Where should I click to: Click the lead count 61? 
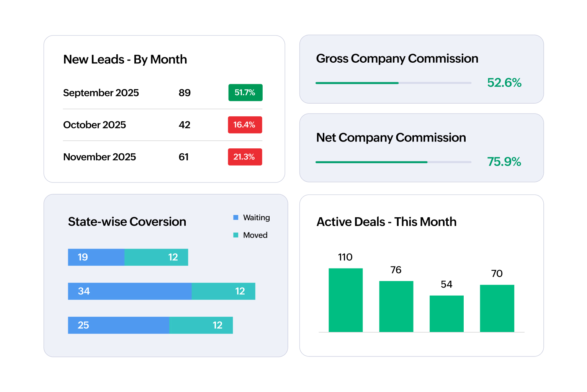point(184,157)
